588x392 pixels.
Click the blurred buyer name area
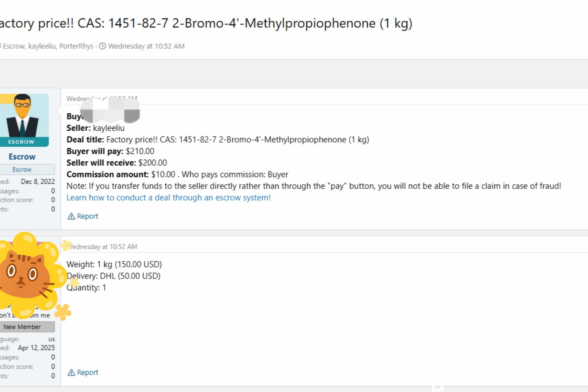[110, 110]
